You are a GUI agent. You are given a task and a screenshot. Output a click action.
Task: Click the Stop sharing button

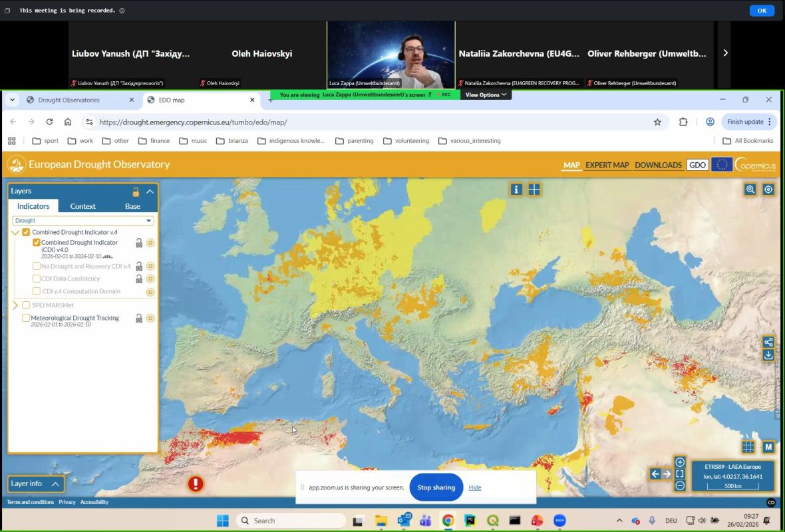[x=436, y=487]
